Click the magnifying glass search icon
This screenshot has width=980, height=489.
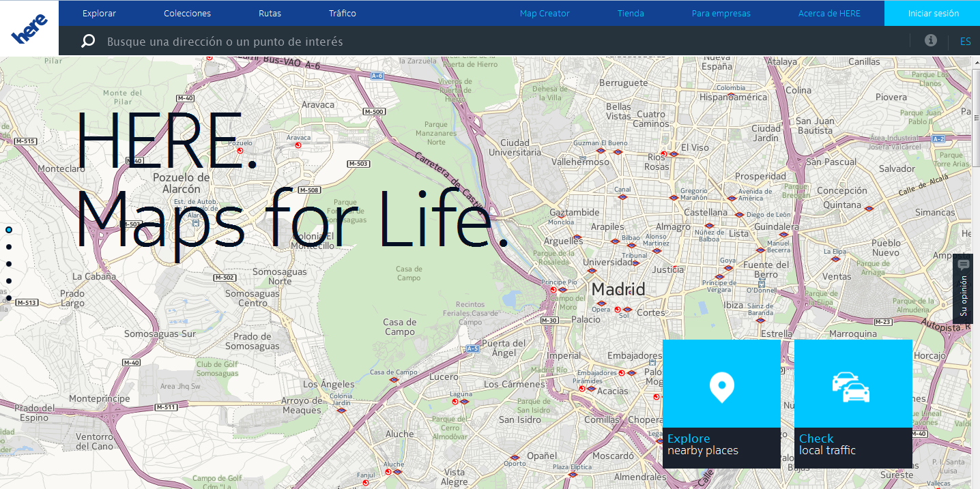click(x=88, y=42)
